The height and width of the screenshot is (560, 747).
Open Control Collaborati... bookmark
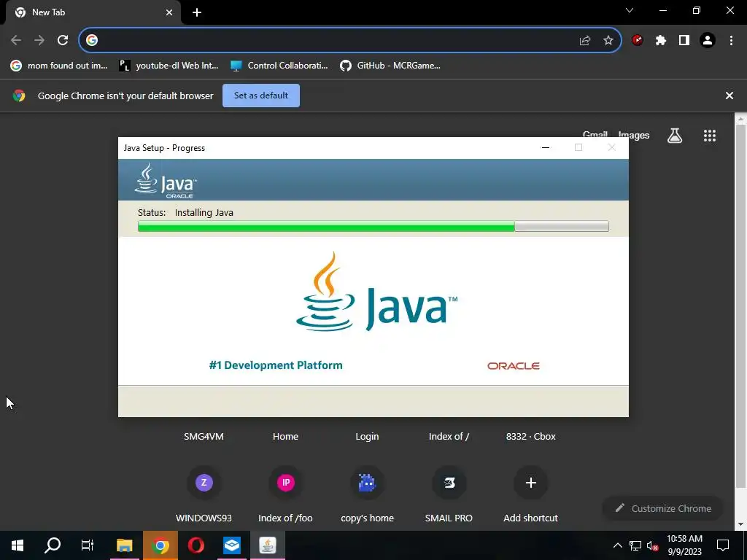tap(279, 66)
